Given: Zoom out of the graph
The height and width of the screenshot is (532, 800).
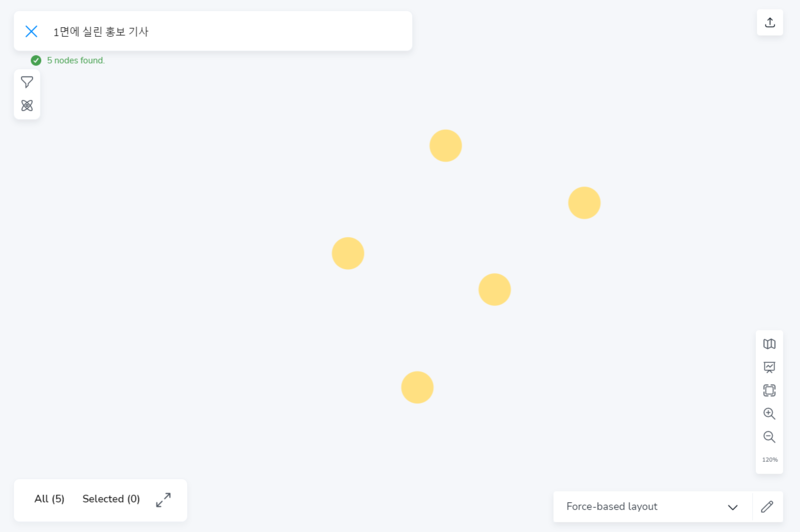Looking at the screenshot, I should pyautogui.click(x=769, y=437).
